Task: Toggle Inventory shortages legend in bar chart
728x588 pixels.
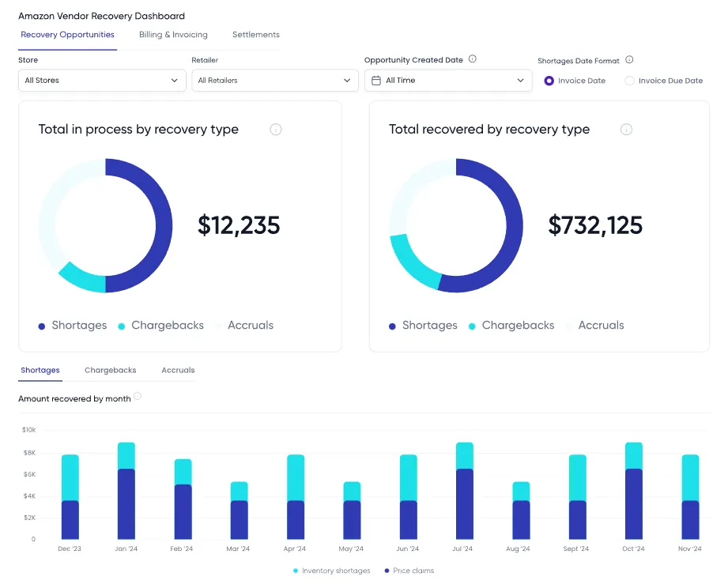Action: tap(331, 571)
